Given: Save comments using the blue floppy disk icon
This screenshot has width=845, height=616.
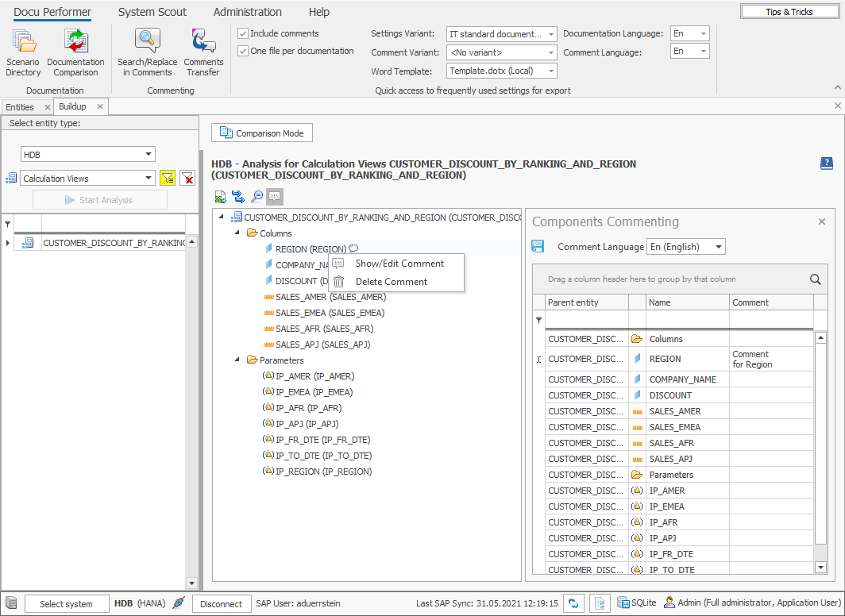Looking at the screenshot, I should 538,247.
